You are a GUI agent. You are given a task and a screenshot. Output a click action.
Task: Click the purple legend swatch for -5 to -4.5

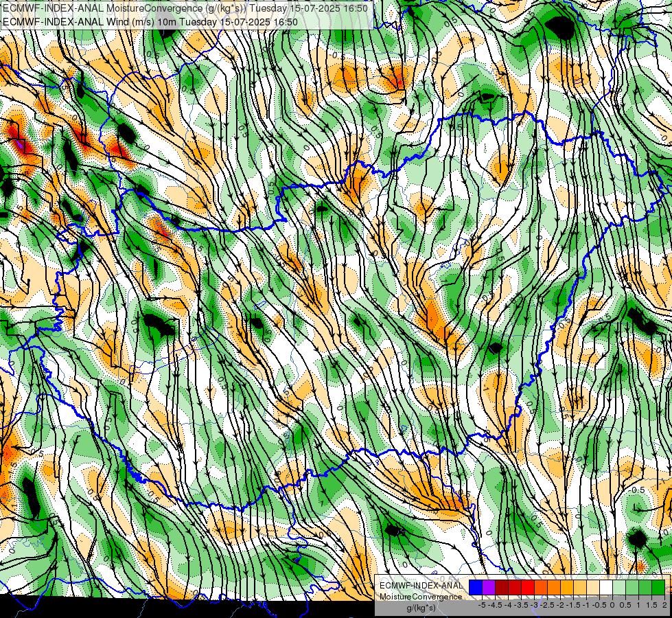[x=489, y=587]
